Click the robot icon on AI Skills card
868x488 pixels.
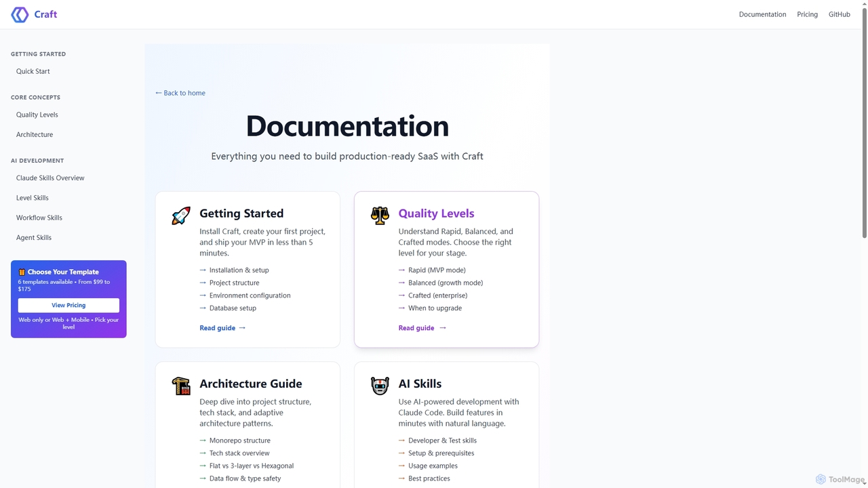[380, 386]
